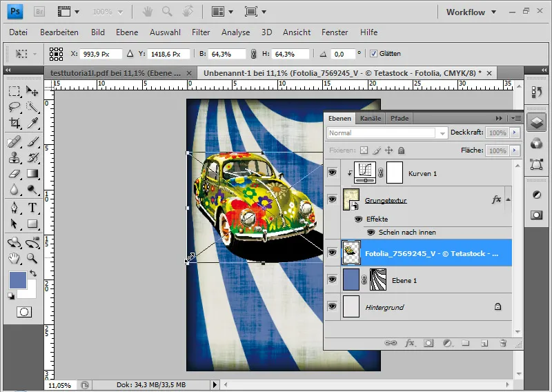Select the History Brush tool
Viewport: 552px width, 392px height.
[x=32, y=157]
